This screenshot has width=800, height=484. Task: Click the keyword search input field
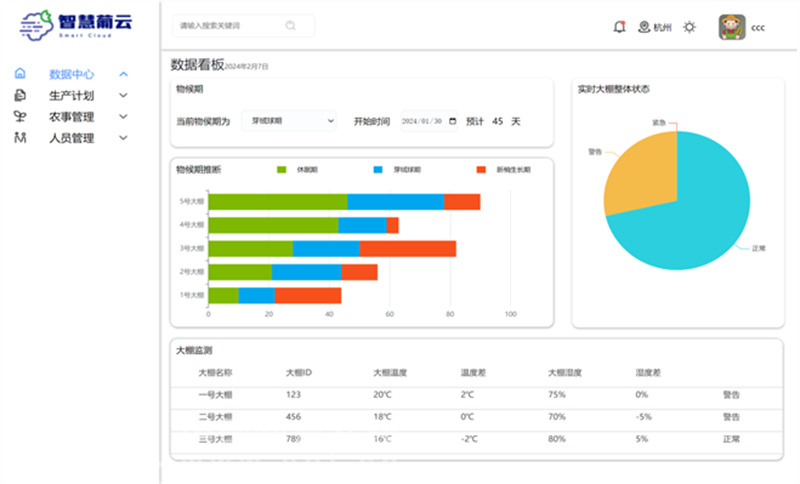click(x=230, y=25)
